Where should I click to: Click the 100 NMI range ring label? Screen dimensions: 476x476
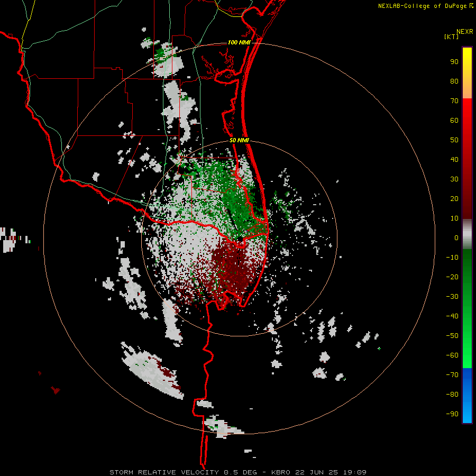coord(239,42)
